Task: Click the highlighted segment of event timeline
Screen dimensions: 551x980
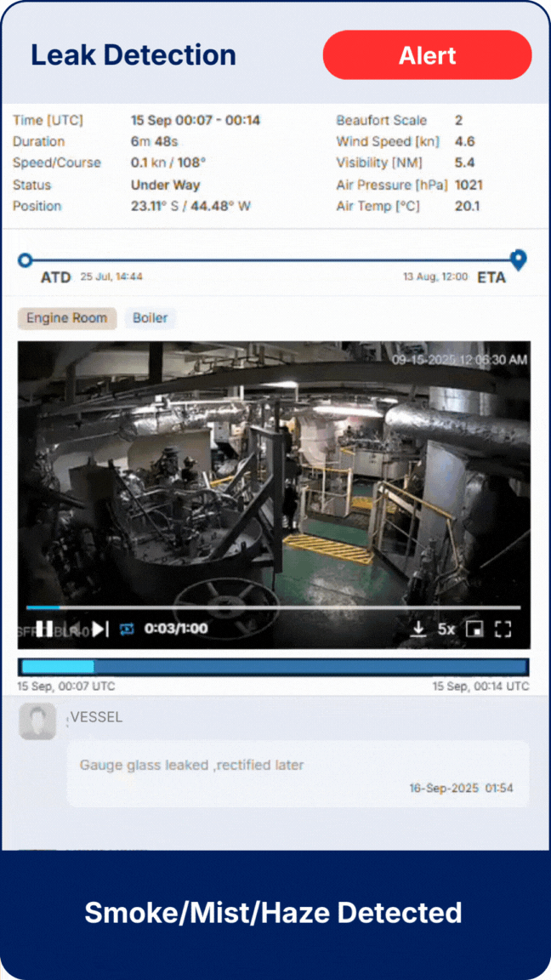Action: point(57,667)
